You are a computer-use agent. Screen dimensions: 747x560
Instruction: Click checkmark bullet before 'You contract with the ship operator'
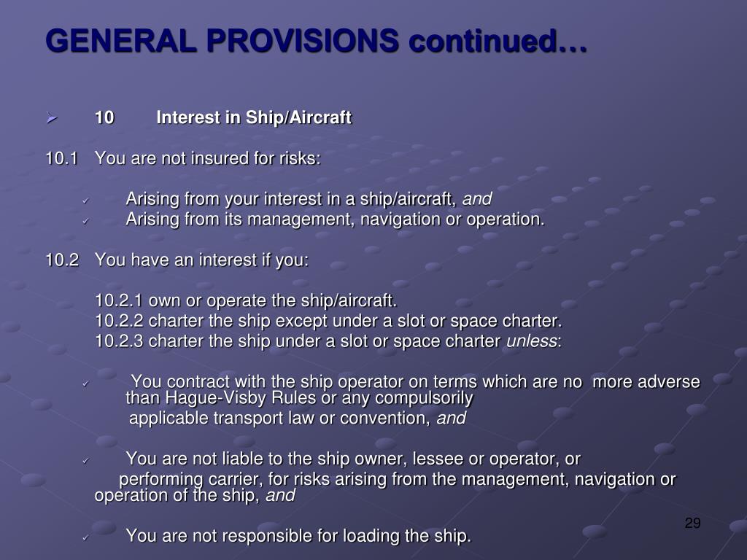86,384
